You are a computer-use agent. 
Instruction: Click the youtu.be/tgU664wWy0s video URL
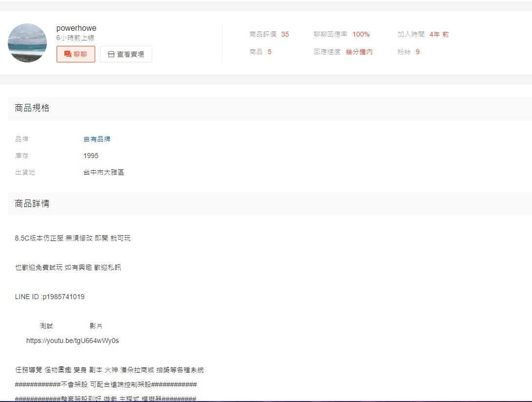point(73,341)
